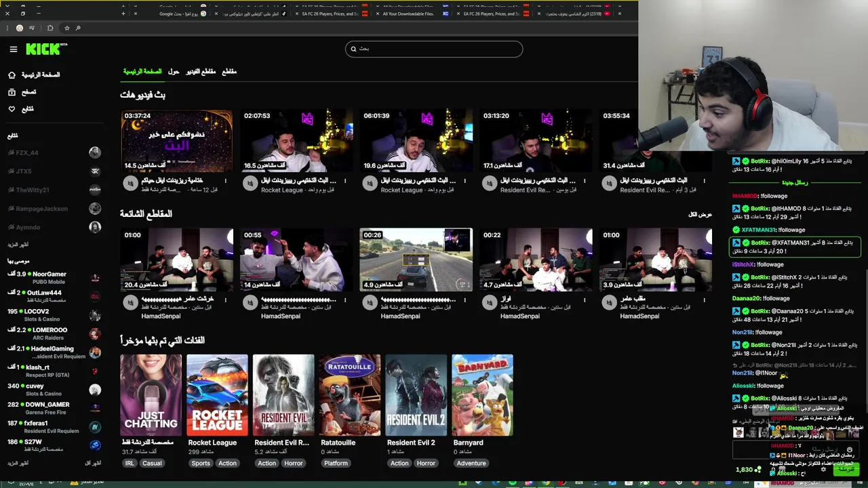The width and height of the screenshot is (868, 488).
Task: Click the Platform tag under Ratatouille
Action: click(x=336, y=464)
